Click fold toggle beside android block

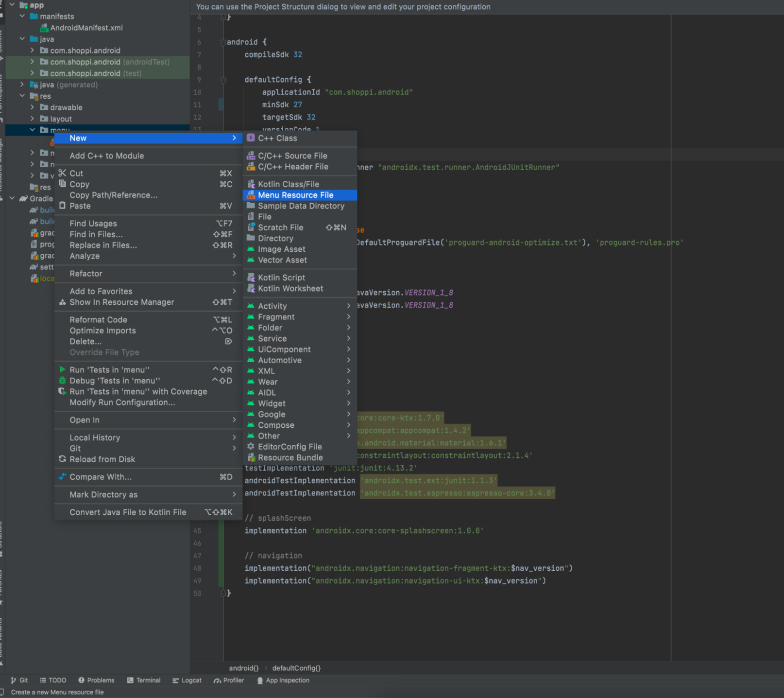coord(223,42)
